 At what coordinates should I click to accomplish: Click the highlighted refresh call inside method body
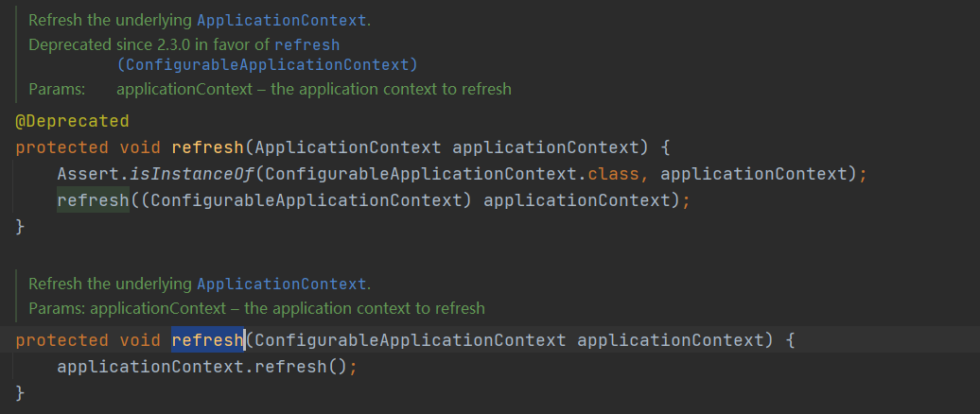(93, 200)
